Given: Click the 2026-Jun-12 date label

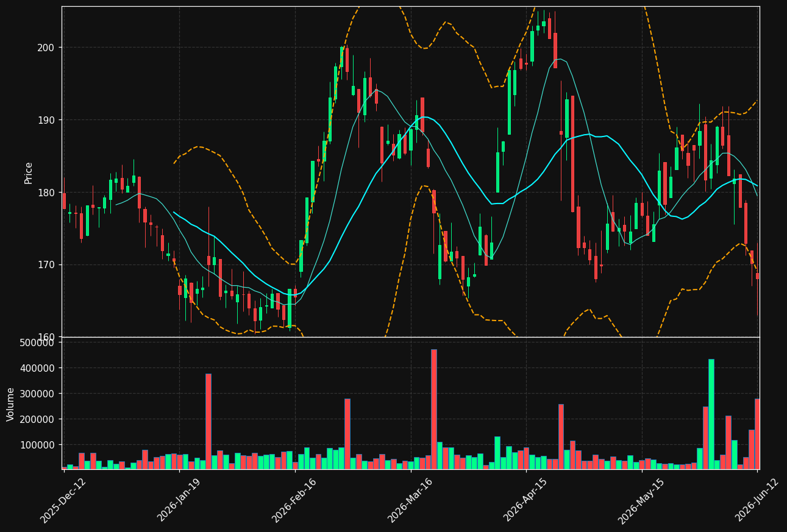Looking at the screenshot, I should (757, 500).
